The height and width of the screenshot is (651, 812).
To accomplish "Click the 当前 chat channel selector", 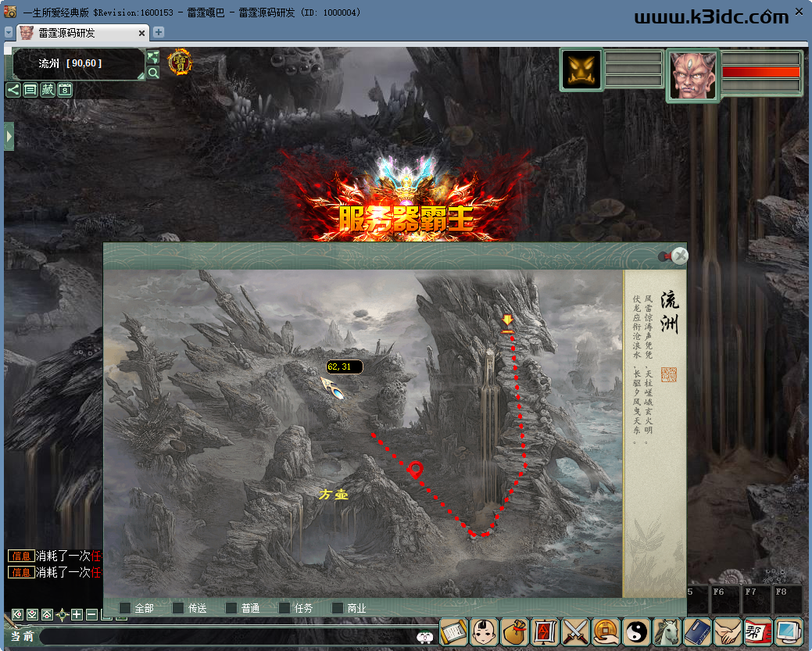I will point(22,636).
